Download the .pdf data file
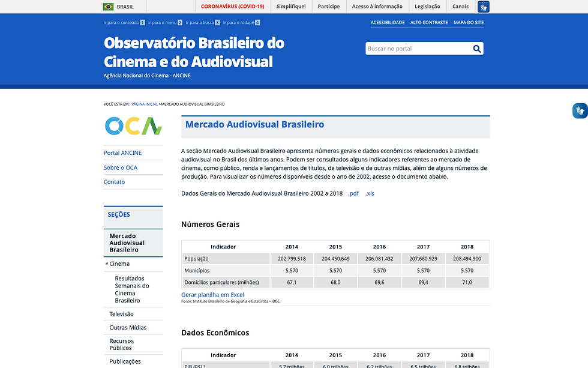The image size is (588, 368). point(353,193)
